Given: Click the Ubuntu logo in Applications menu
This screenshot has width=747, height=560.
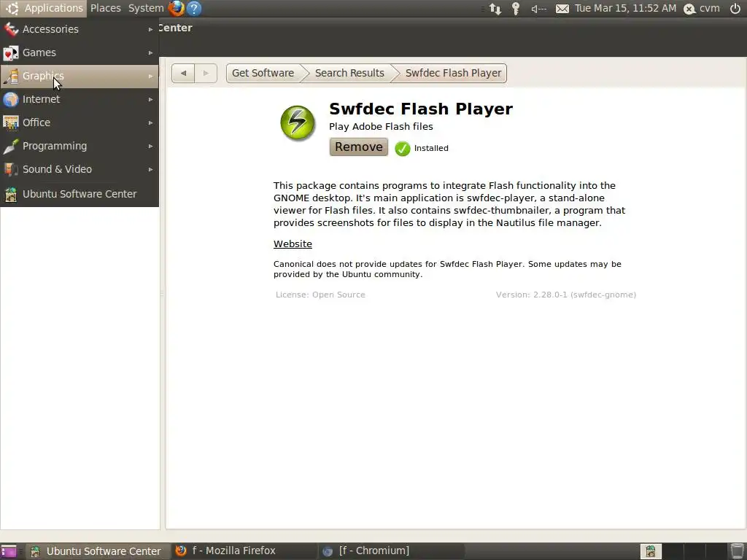Looking at the screenshot, I should click(x=12, y=8).
